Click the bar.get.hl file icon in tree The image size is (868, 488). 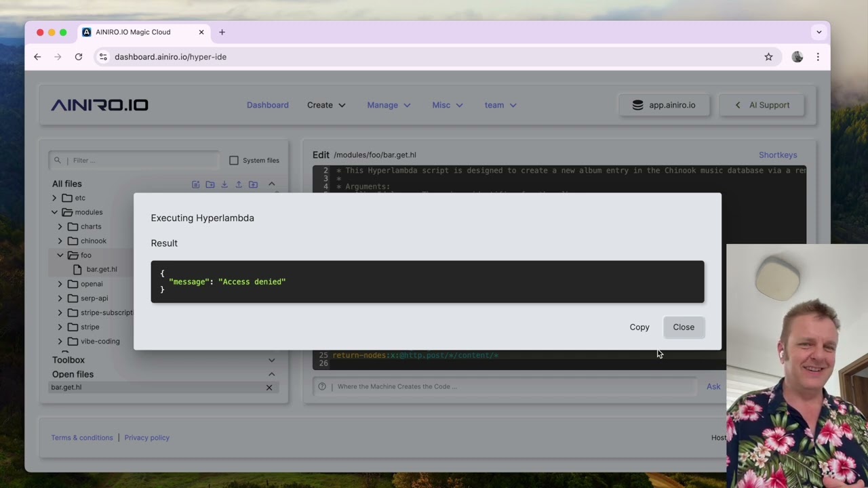point(77,269)
